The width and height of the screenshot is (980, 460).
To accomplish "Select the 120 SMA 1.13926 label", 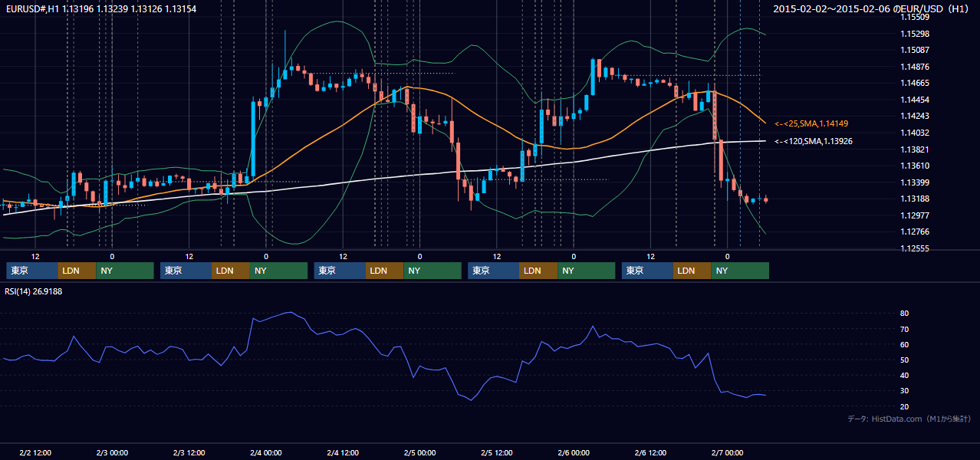I will point(814,141).
